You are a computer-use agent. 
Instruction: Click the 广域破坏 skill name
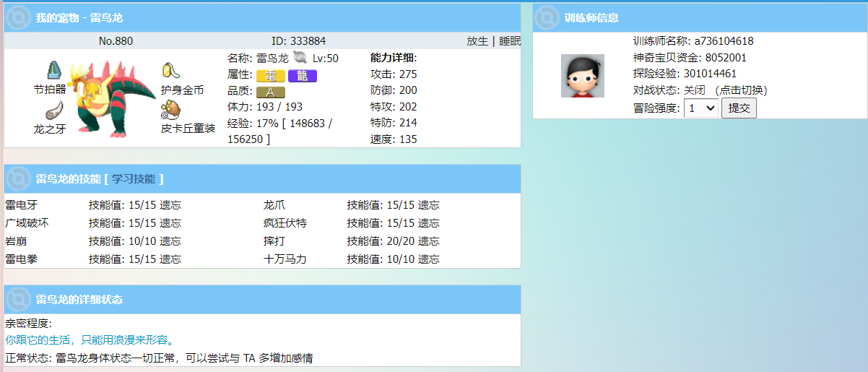(x=27, y=223)
